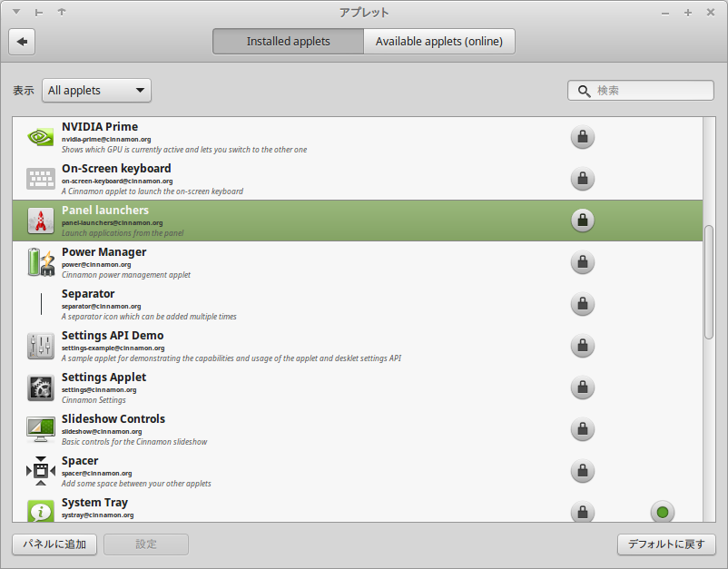This screenshot has height=569, width=728.
Task: Click the up-arrow icon in title bar
Action: [x=62, y=12]
